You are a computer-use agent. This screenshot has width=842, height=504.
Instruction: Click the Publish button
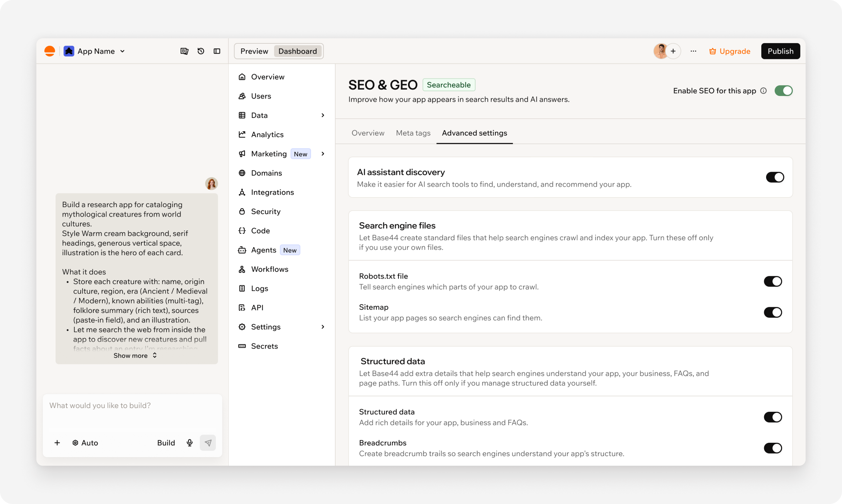coord(780,51)
